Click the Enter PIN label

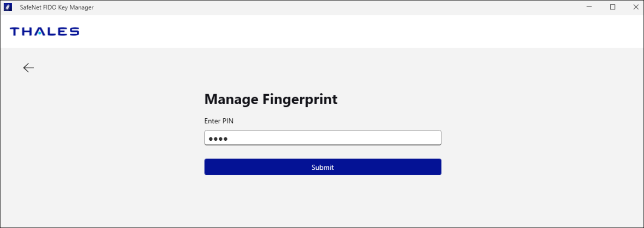[219, 121]
